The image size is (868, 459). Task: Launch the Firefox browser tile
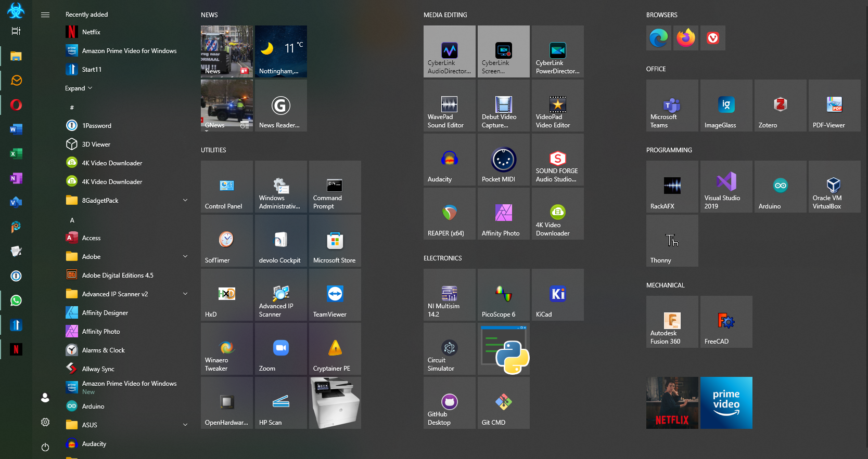click(x=686, y=38)
